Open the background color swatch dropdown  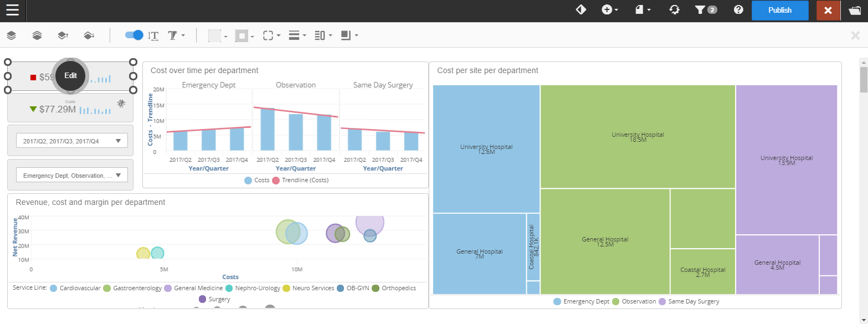217,36
